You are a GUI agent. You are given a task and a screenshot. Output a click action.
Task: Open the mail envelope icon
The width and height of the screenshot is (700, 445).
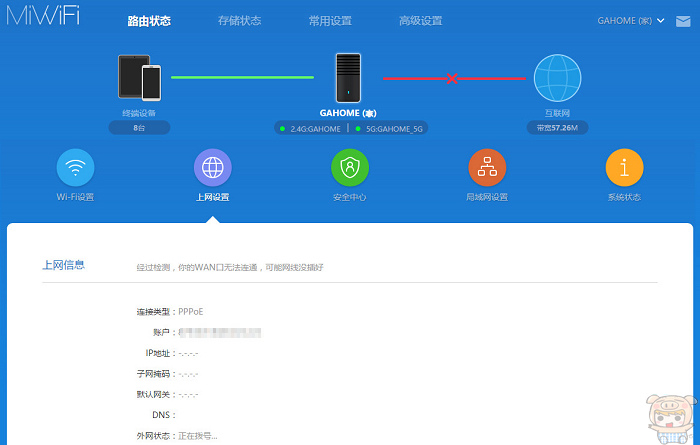coord(683,21)
